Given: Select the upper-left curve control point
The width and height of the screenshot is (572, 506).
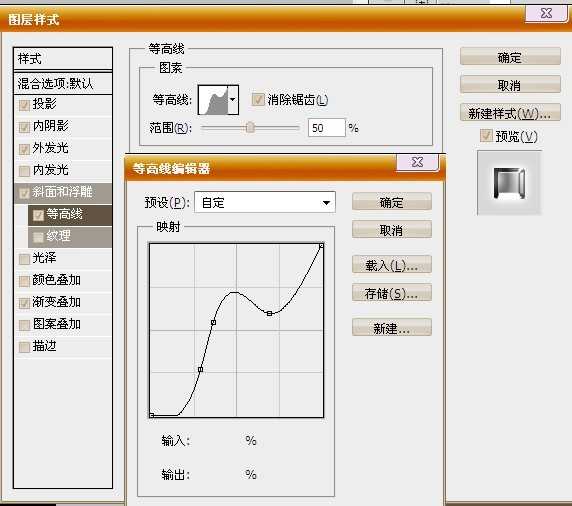Looking at the screenshot, I should click(x=213, y=322).
